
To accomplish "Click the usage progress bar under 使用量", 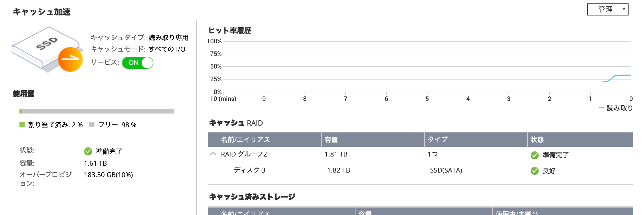I will 97,112.
